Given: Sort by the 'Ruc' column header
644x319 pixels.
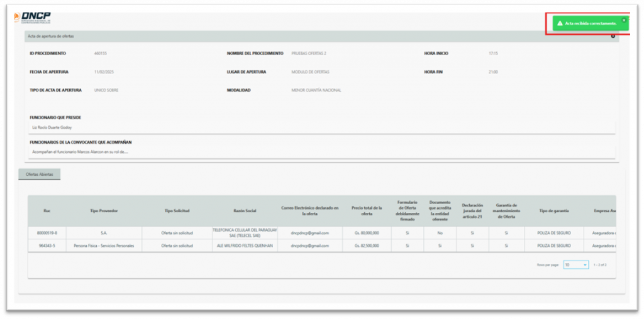Looking at the screenshot, I should pyautogui.click(x=47, y=210).
